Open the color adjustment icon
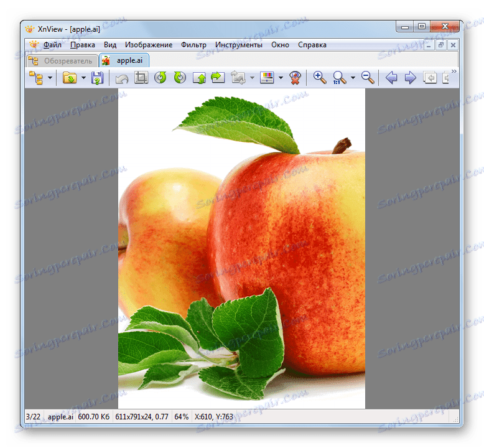484x448 pixels. (267, 78)
